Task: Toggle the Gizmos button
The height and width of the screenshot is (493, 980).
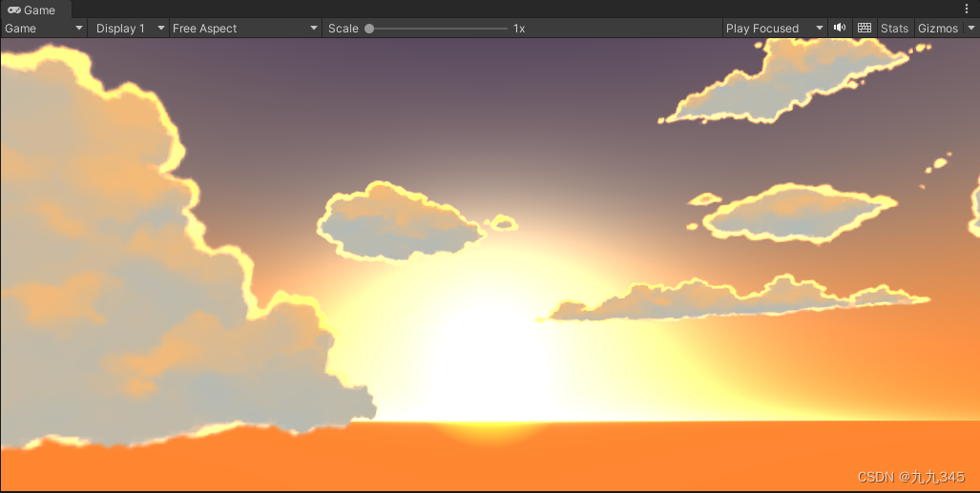Action: click(x=938, y=28)
